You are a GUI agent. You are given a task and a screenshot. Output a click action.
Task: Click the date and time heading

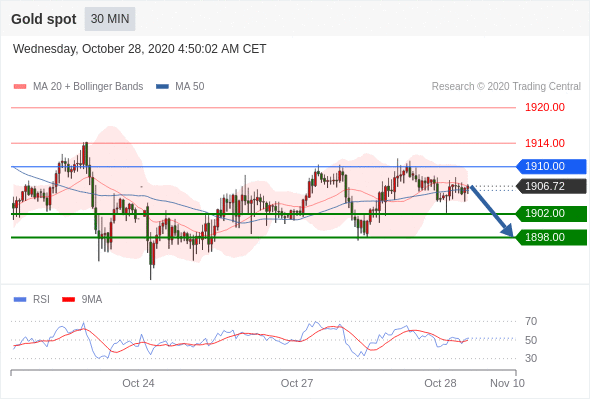tap(140, 49)
